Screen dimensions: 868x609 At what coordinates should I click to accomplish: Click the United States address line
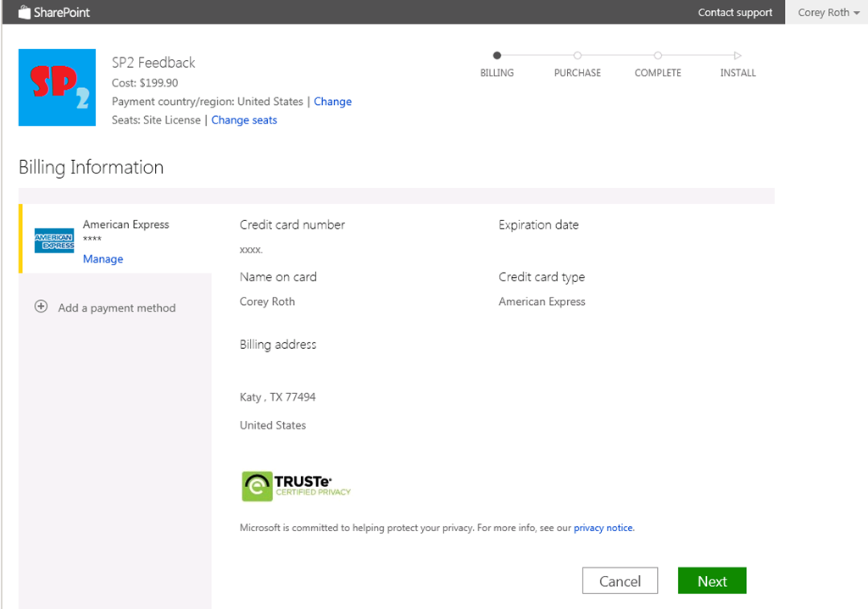click(273, 425)
